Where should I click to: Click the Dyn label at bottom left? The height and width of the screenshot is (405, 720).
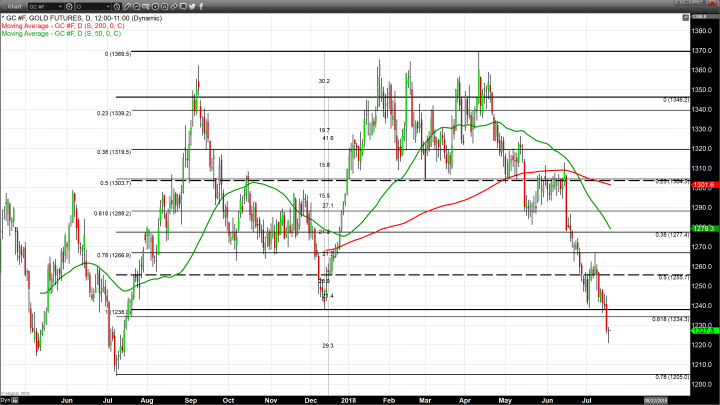coord(5,401)
